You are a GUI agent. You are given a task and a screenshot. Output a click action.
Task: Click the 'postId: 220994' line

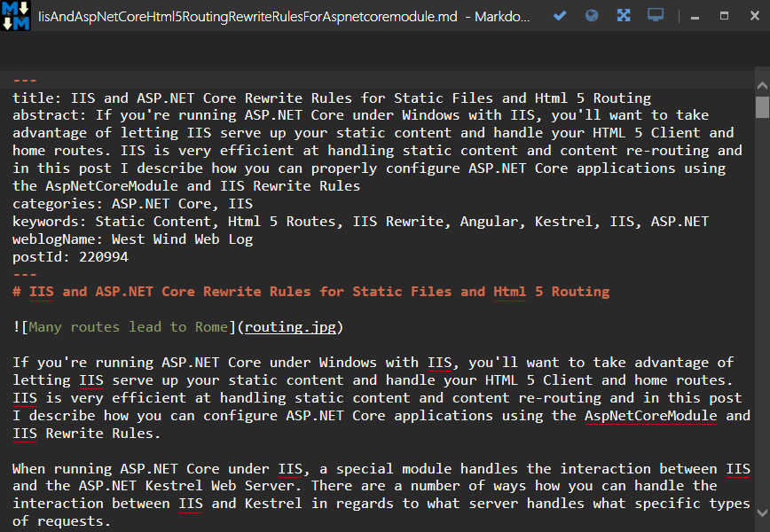tap(71, 256)
